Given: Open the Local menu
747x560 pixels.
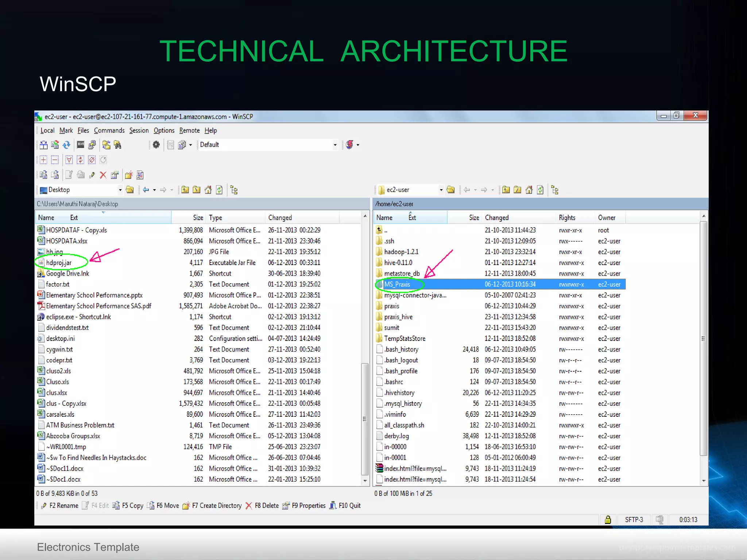Looking at the screenshot, I should 47,131.
